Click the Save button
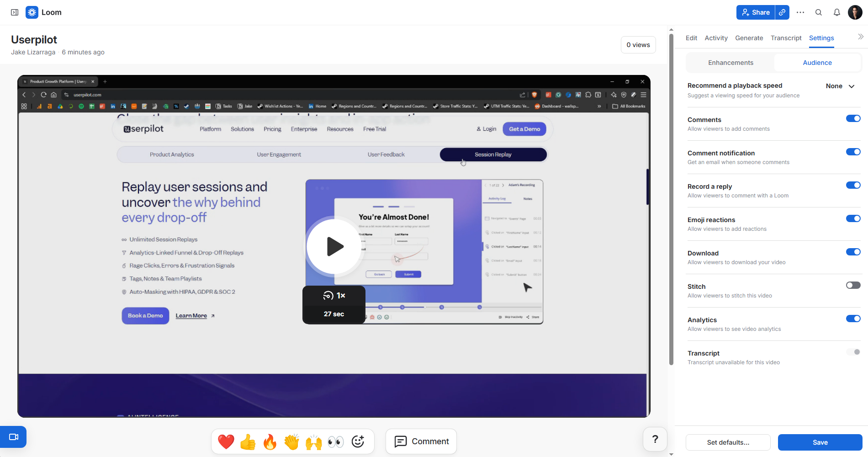Image resolution: width=868 pixels, height=457 pixels. (820, 442)
